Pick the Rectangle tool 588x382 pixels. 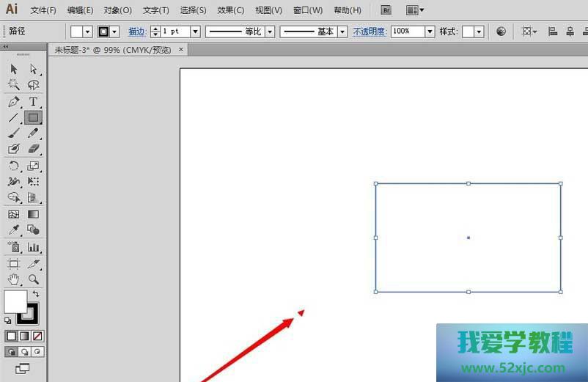(33, 117)
